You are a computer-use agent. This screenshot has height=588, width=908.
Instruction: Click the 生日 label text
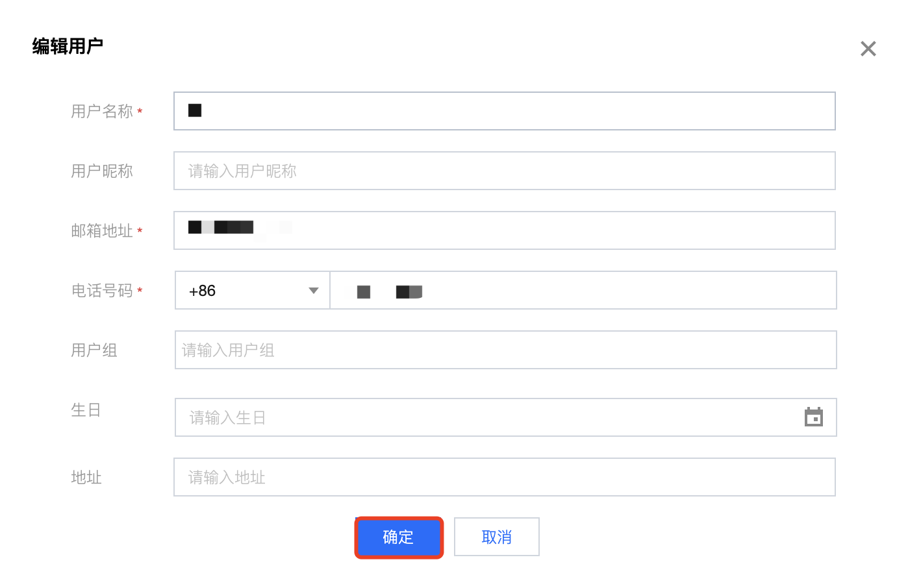(x=86, y=410)
